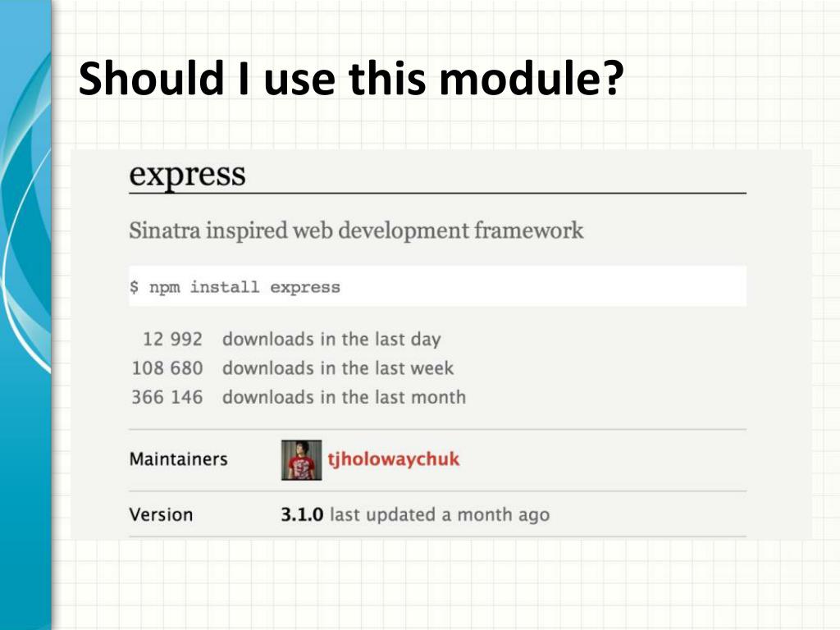Click the 3.1.0 version number
Image resolution: width=840 pixels, height=630 pixels.
pyautogui.click(x=302, y=515)
